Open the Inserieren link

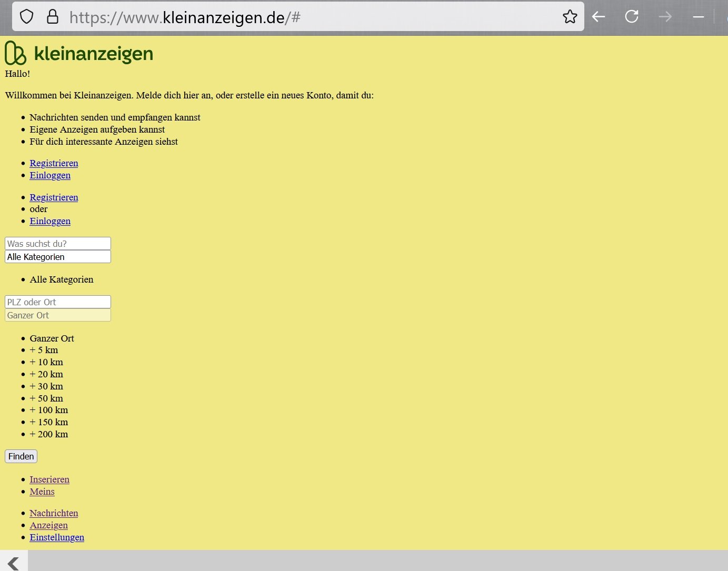(x=49, y=479)
